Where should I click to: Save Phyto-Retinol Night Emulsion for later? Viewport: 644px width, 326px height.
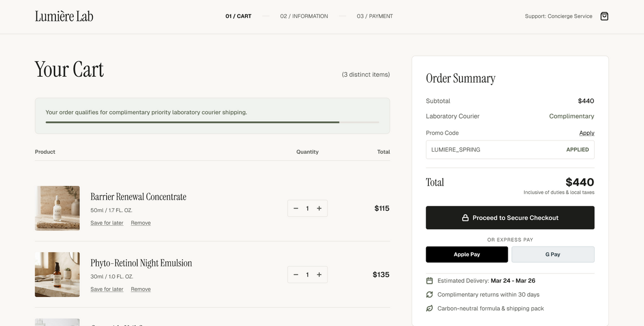107,289
